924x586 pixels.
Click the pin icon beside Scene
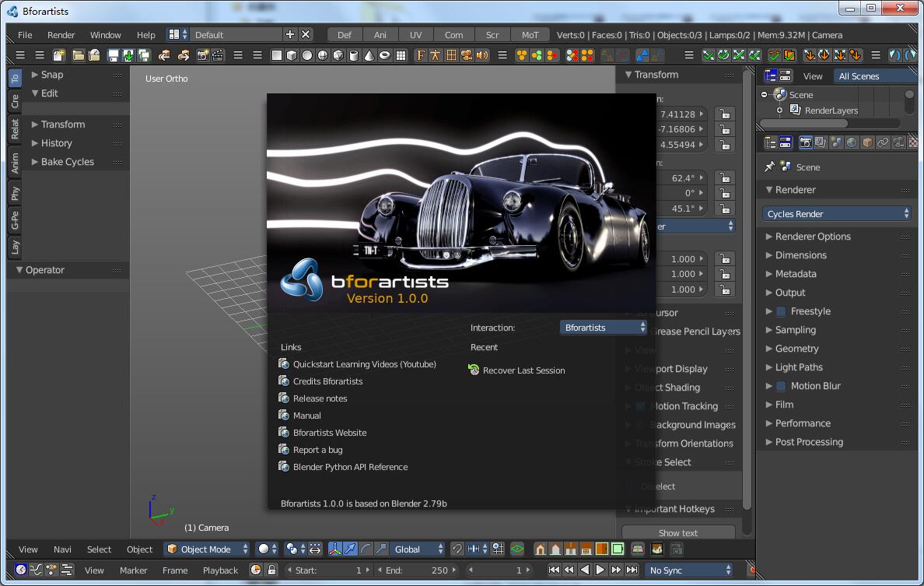769,167
